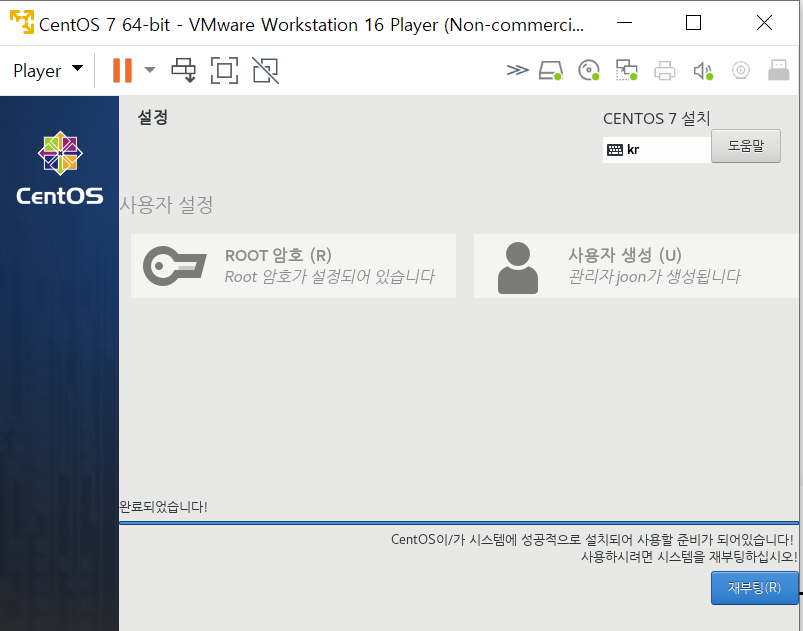Click the 도움말 help button
The width and height of the screenshot is (803, 631).
(746, 146)
